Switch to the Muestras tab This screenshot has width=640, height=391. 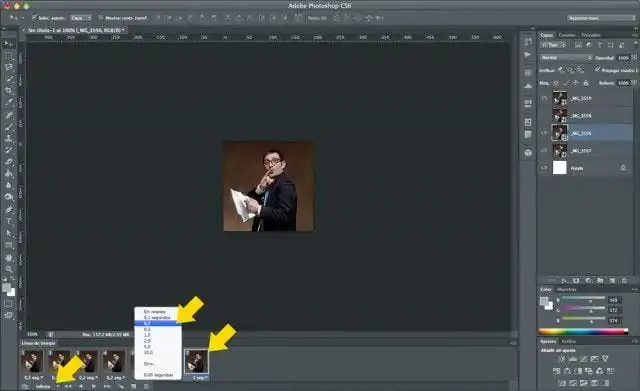[x=567, y=289]
